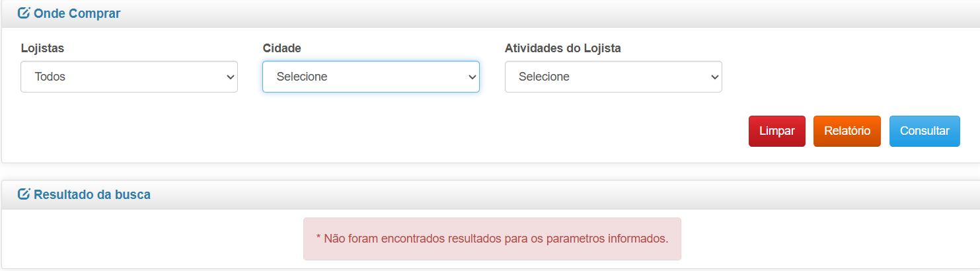
Task: Click the Selecione text in Cidade field
Action: click(302, 77)
